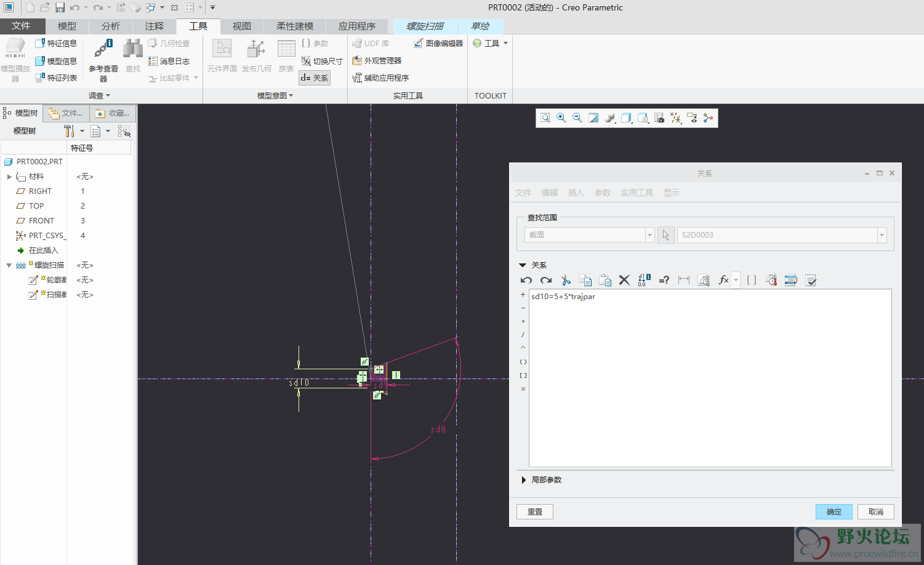Open the 模型意图 group dropdown
Viewport: 924px width, 565px height.
(x=275, y=96)
